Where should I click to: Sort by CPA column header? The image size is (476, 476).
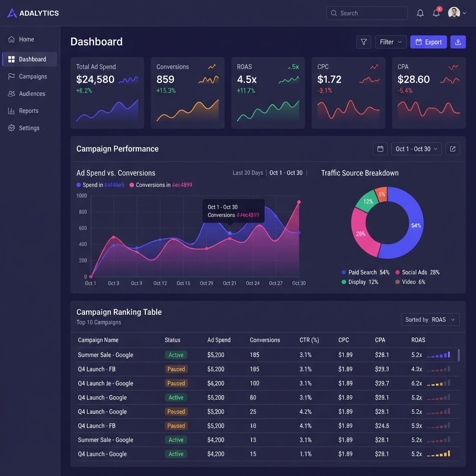coord(380,340)
